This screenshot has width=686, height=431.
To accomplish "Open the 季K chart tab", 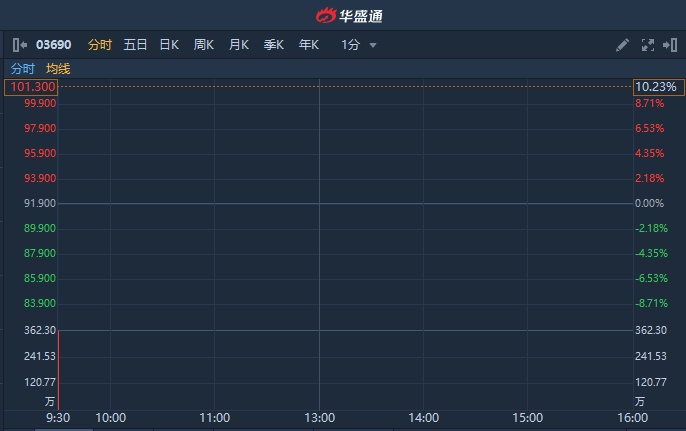I will (274, 45).
